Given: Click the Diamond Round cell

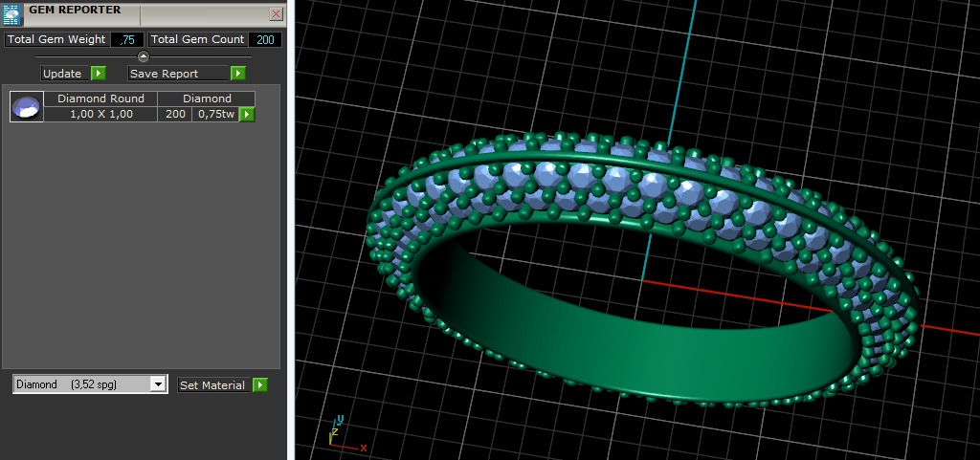Looking at the screenshot, I should click(100, 99).
